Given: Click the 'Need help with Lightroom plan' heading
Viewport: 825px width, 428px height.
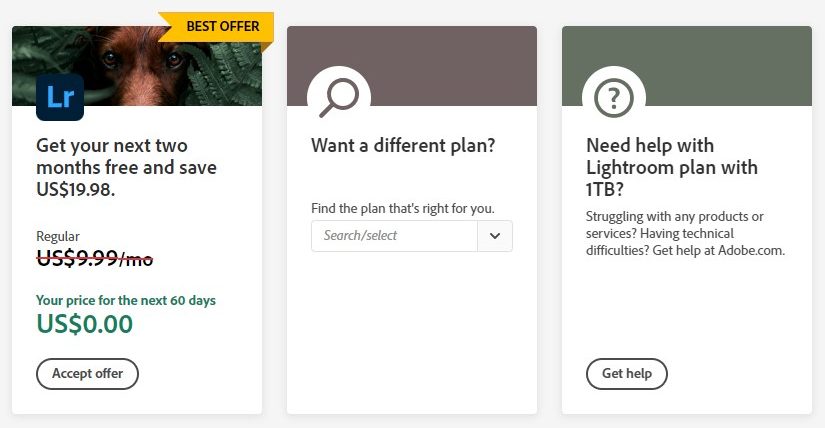Looking at the screenshot, I should click(x=672, y=167).
